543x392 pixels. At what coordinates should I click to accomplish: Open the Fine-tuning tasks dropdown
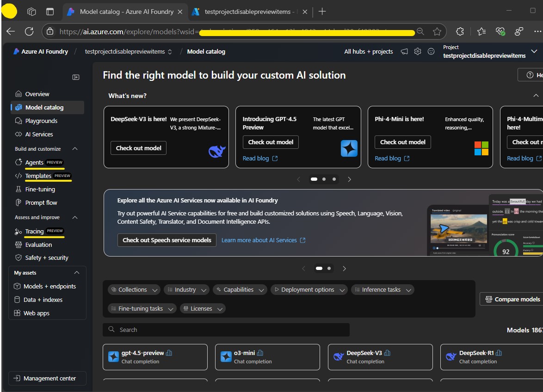coord(142,309)
